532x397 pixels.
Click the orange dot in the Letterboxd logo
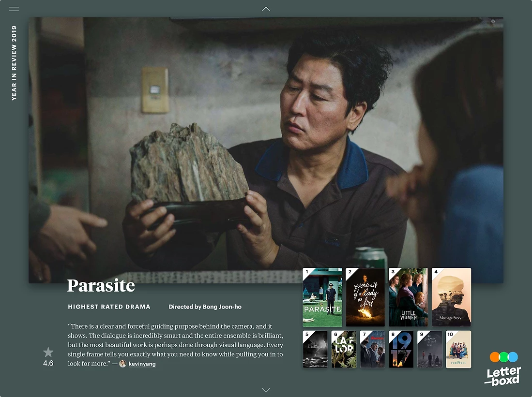[x=494, y=356]
